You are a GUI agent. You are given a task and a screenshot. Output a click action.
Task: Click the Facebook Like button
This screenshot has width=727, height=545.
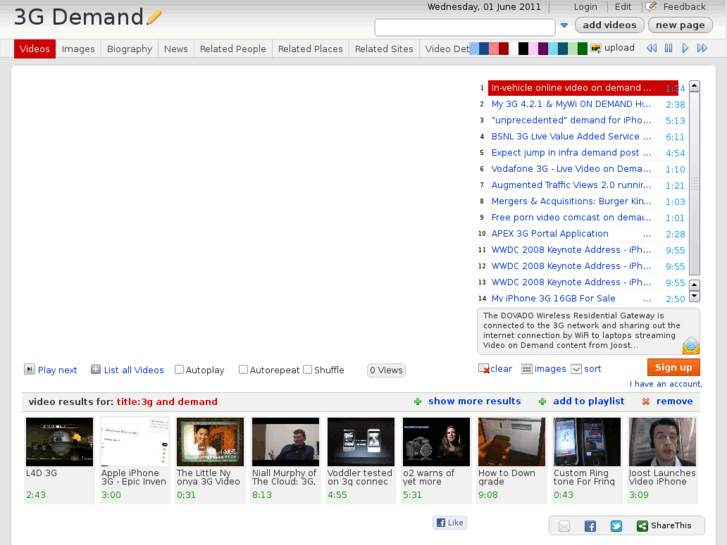tap(450, 523)
